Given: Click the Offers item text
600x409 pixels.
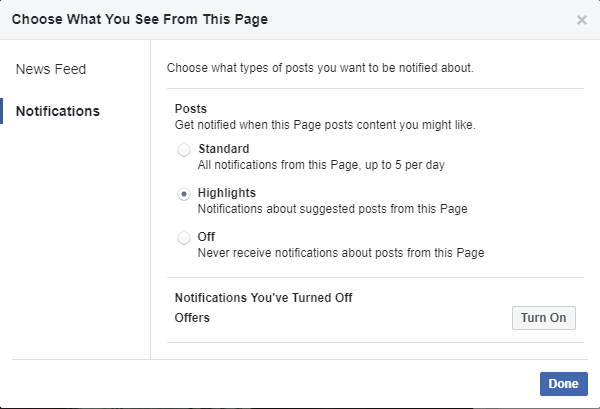Looking at the screenshot, I should pos(193,318).
